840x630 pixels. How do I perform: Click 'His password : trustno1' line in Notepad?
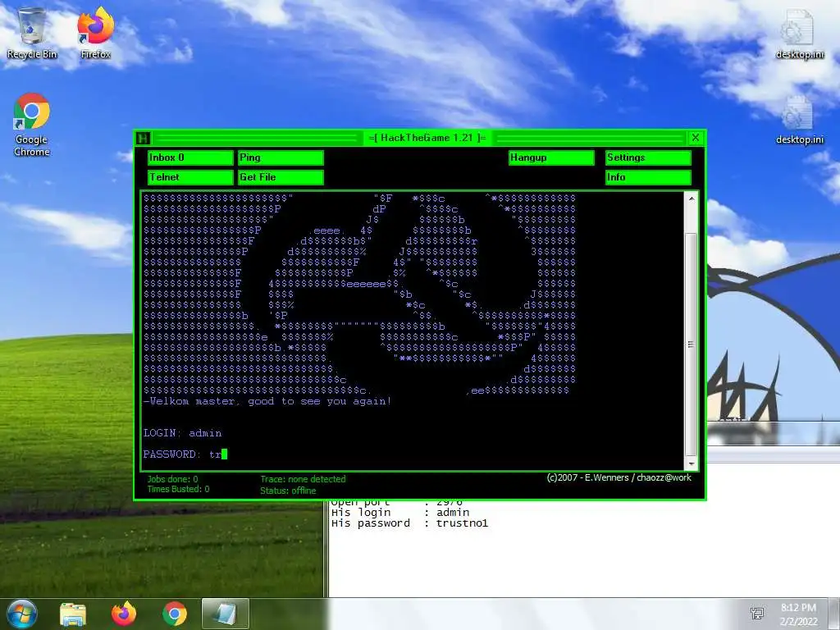tap(410, 523)
